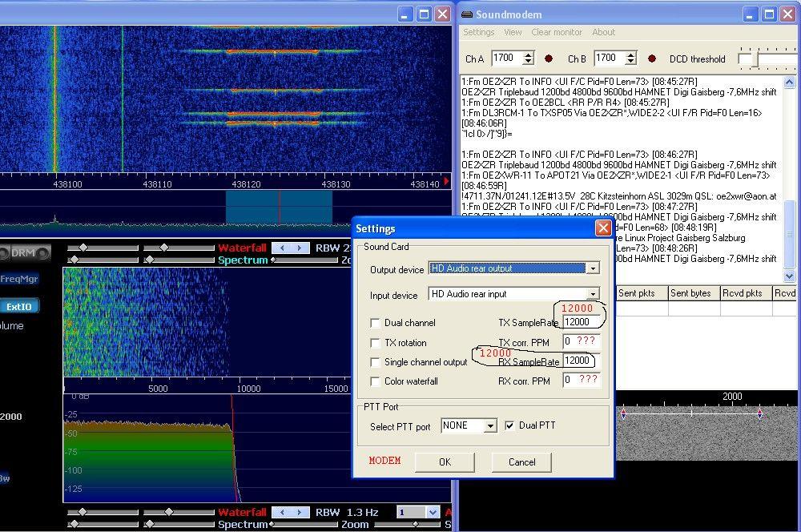Click the TX SampleRate input field

click(580, 322)
